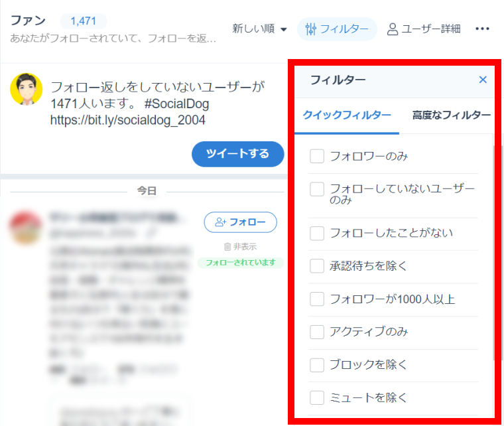Click the trash icon next to 非表示
The height and width of the screenshot is (426, 504).
point(227,247)
